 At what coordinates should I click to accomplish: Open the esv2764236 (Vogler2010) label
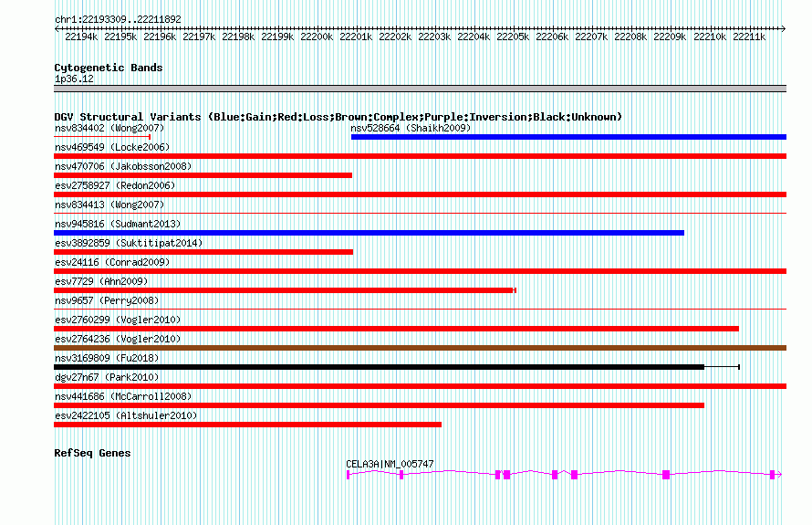pos(118,339)
